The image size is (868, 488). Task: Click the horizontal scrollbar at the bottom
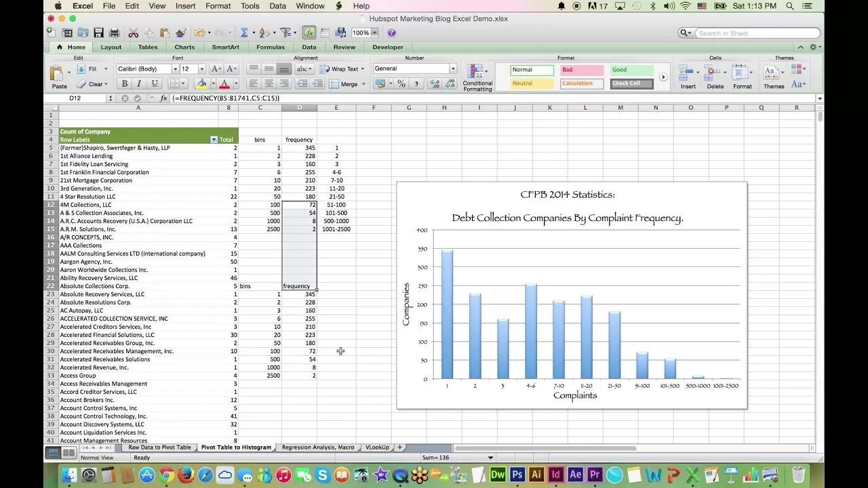[x=545, y=448]
